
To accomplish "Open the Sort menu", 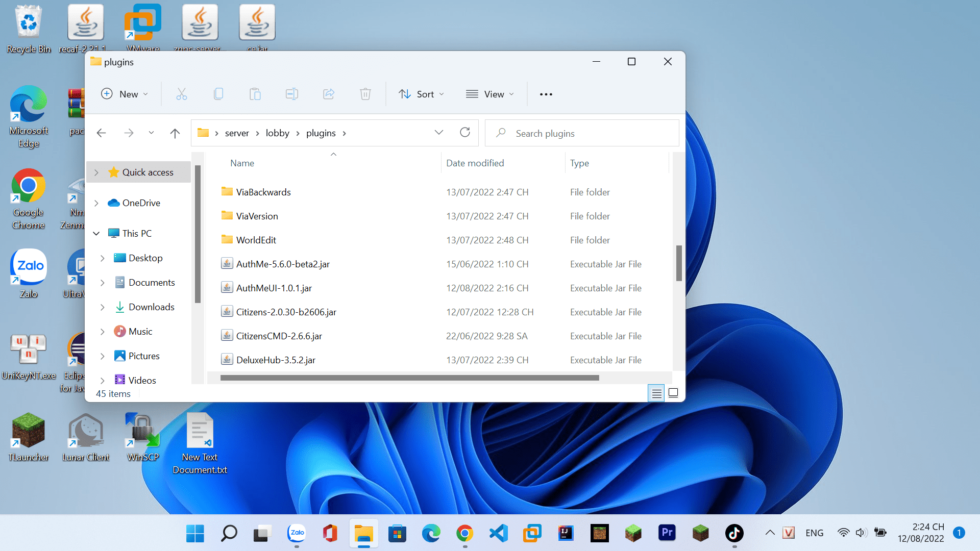I will (x=421, y=94).
